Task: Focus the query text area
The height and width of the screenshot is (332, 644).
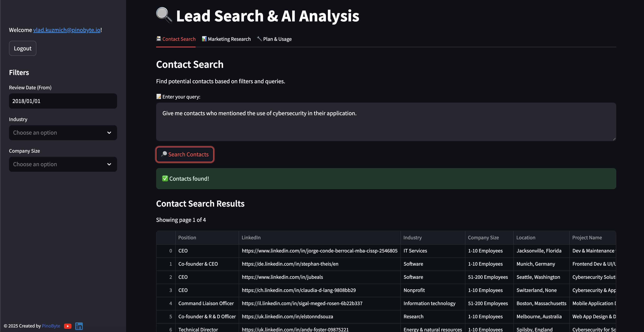Action: [386, 122]
